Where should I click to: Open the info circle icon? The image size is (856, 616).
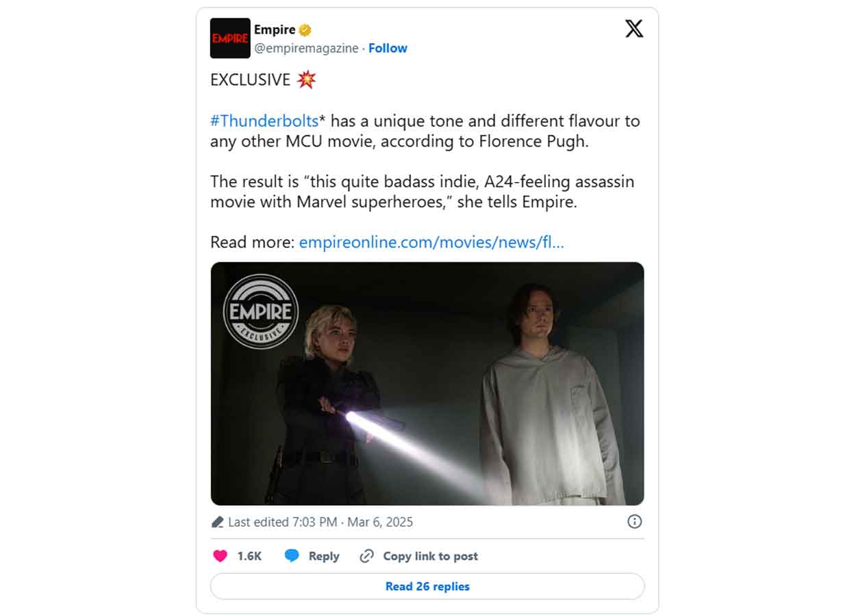point(635,522)
